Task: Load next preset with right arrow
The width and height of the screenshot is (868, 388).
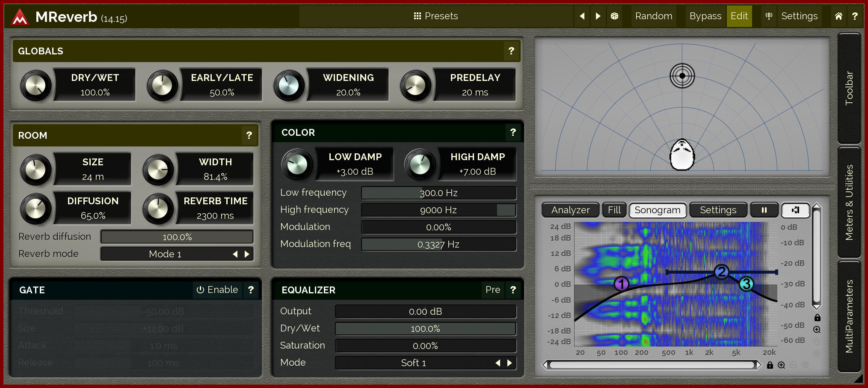Action: pyautogui.click(x=598, y=16)
